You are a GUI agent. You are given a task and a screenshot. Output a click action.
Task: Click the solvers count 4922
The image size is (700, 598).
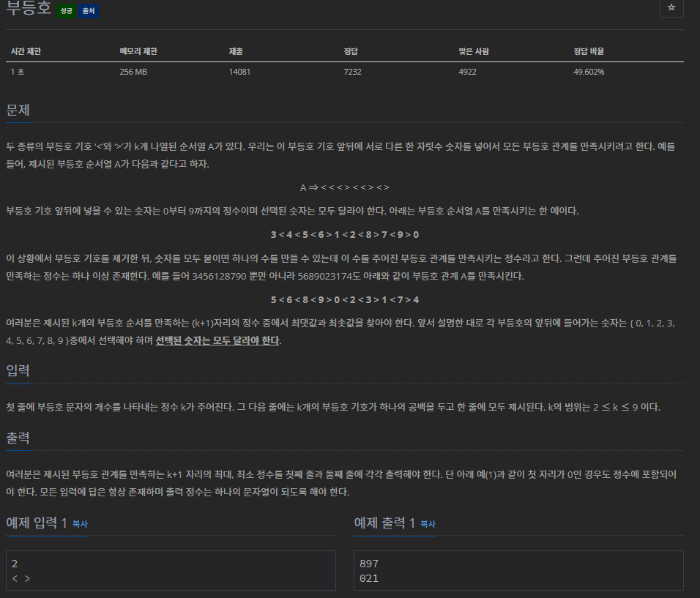click(x=467, y=72)
